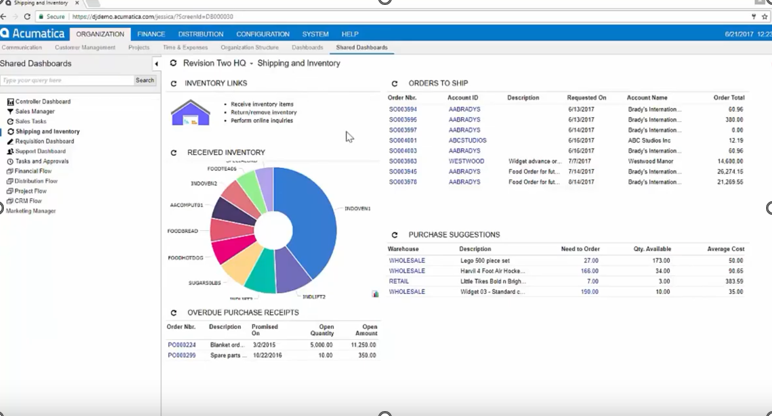Click the Tasks and Approvals clock icon
Image resolution: width=772 pixels, height=416 pixels.
pos(10,161)
